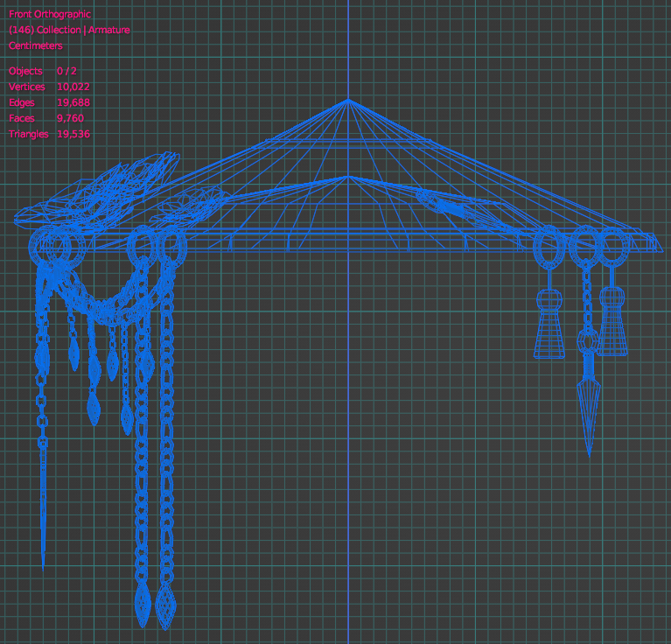Click the 'Triangles' statistics label

28,135
